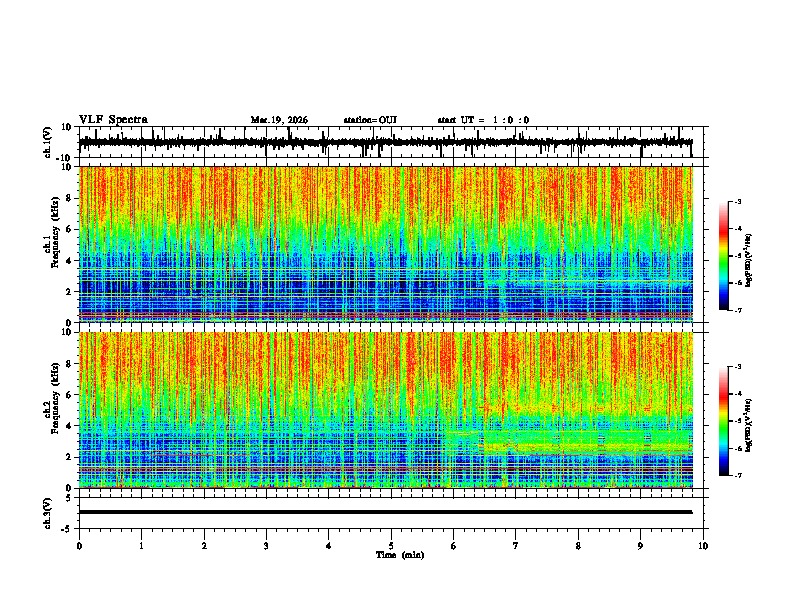Click time axis tick label "0"
792x612 pixels.
[x=79, y=546]
